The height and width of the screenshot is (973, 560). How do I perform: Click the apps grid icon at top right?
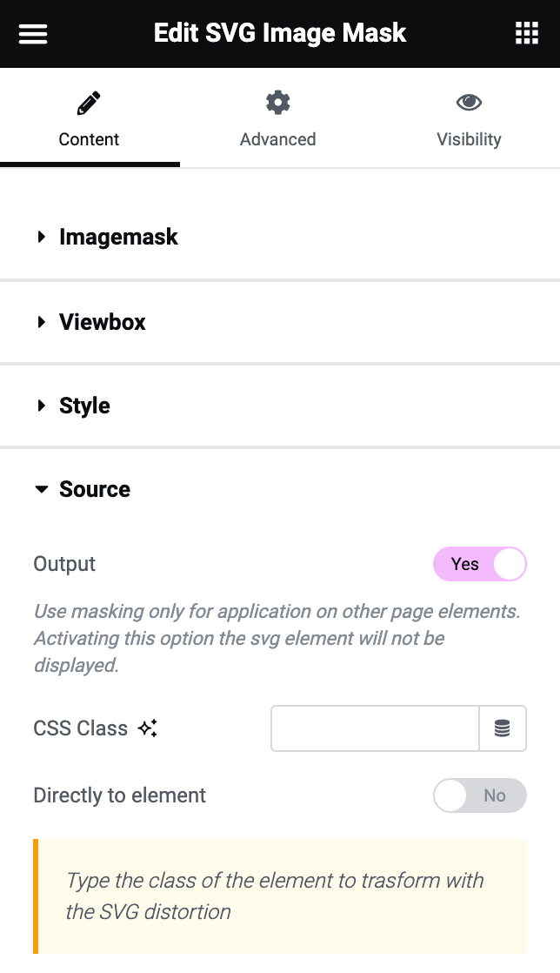526,33
